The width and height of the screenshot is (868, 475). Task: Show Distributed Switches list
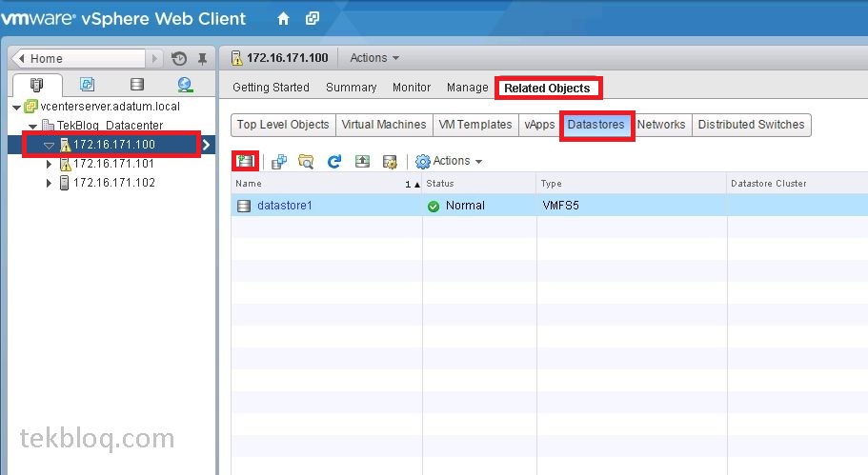(751, 125)
